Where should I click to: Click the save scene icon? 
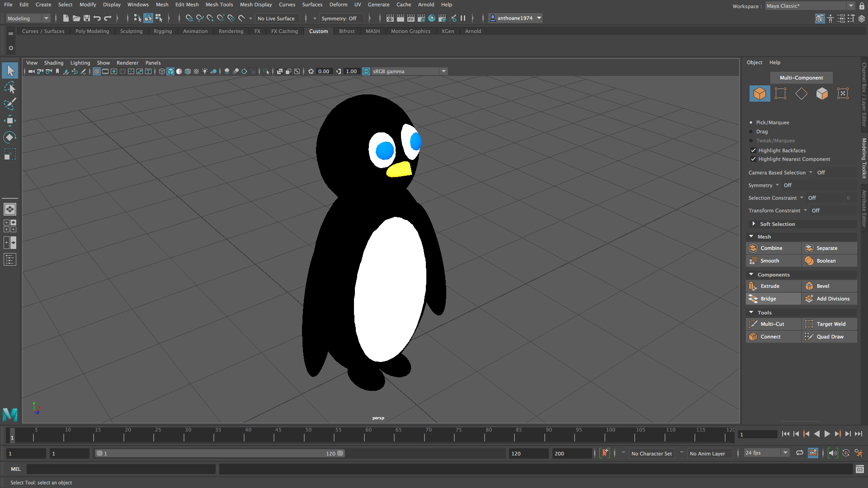(x=87, y=19)
